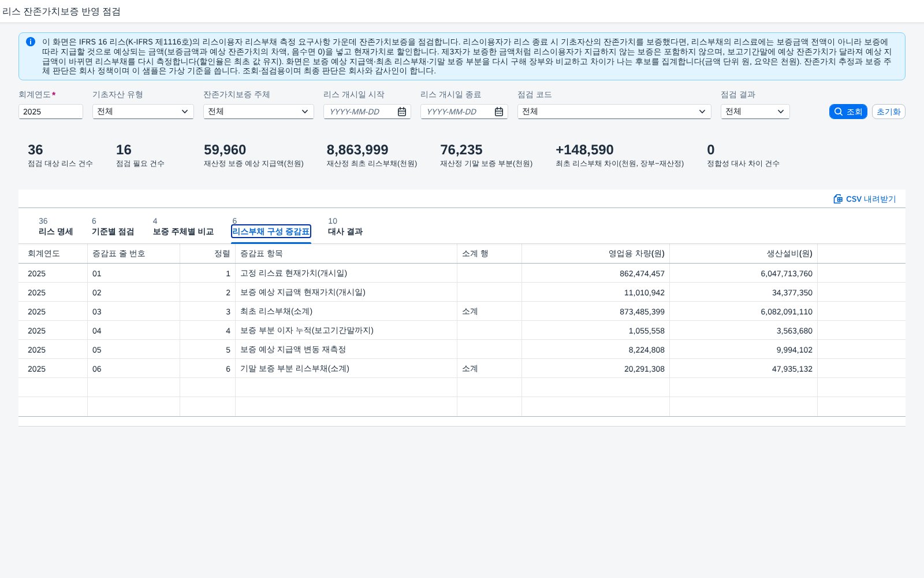This screenshot has height=578, width=924.
Task: Click the CSV 내려받기 export icon
Action: pos(838,199)
